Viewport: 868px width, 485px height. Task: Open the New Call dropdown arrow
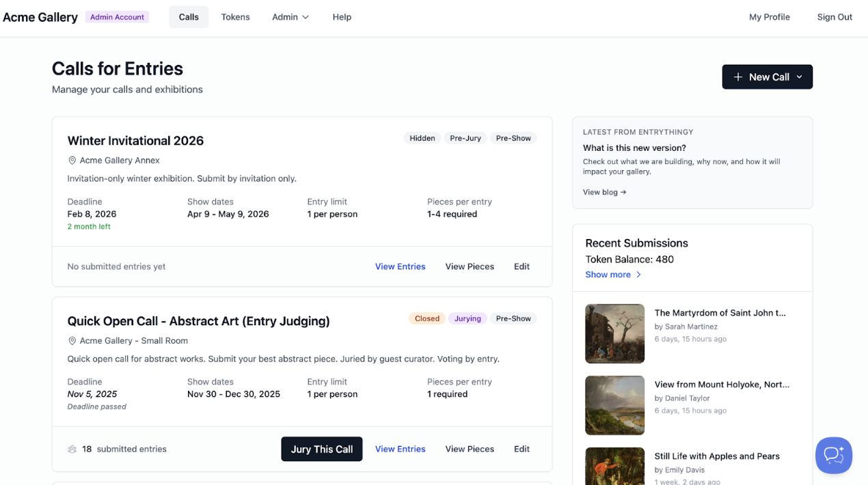point(799,77)
